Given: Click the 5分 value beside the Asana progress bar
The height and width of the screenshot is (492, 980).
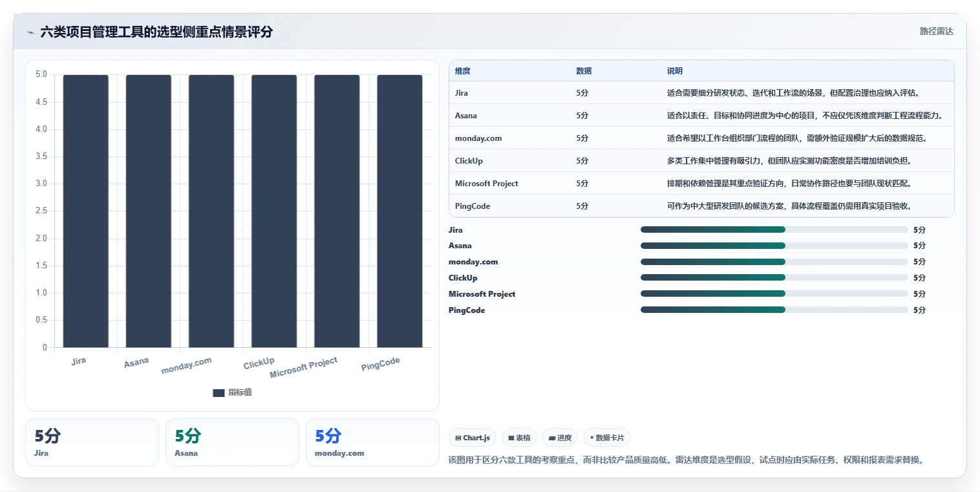Looking at the screenshot, I should [x=920, y=246].
